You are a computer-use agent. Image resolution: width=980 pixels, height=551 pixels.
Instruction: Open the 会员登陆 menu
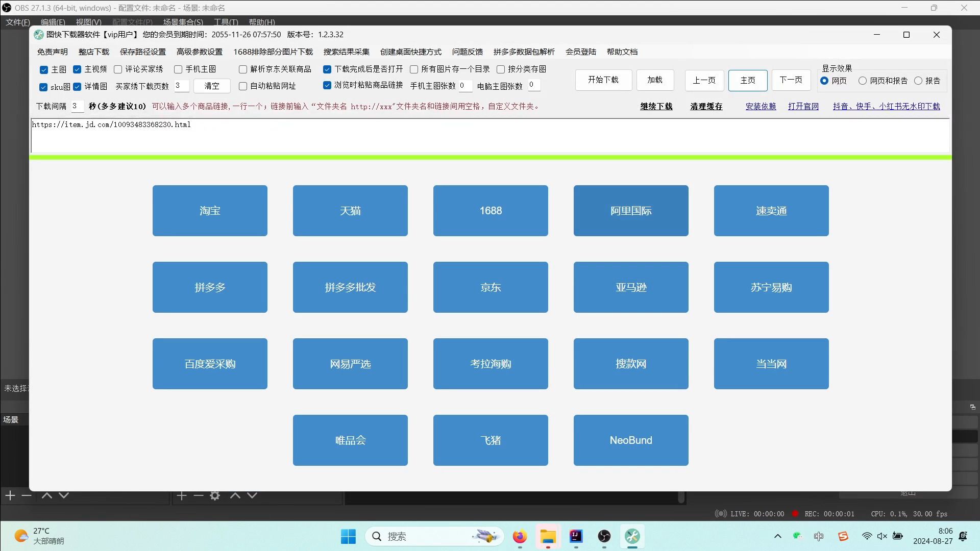point(581,52)
